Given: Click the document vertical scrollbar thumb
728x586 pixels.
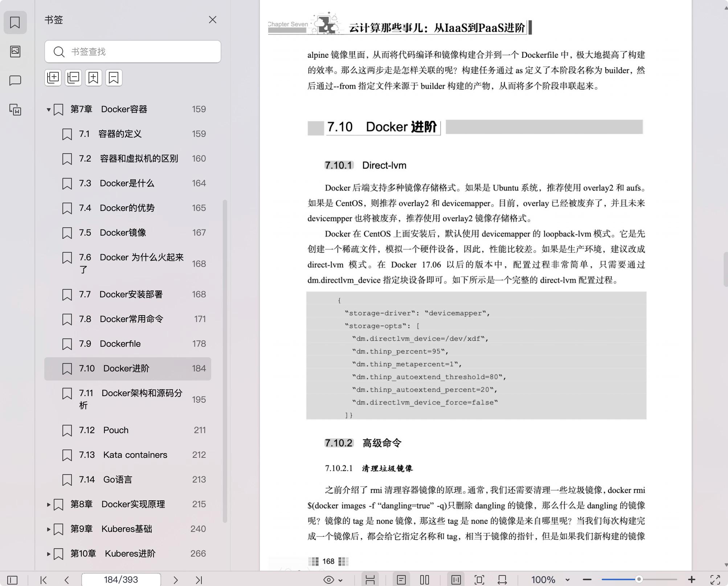Looking at the screenshot, I should coord(725,269).
